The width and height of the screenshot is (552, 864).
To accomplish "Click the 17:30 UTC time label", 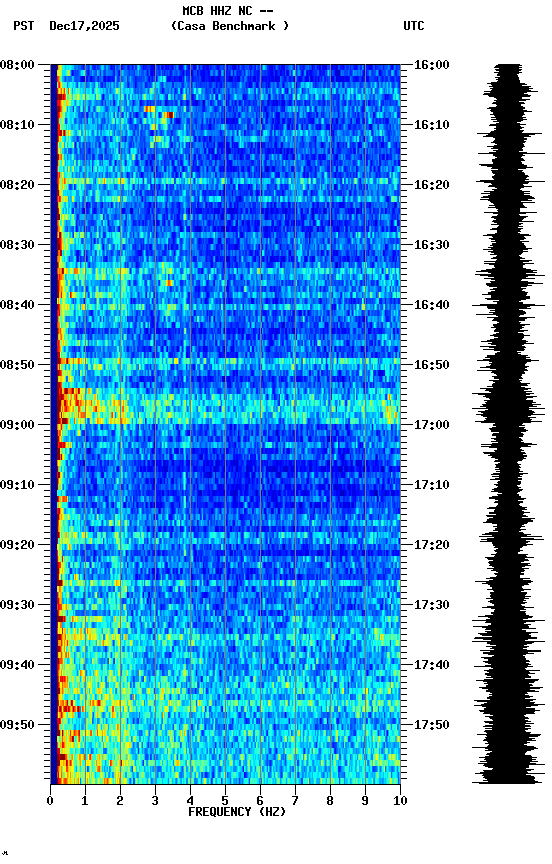I will tap(432, 605).
